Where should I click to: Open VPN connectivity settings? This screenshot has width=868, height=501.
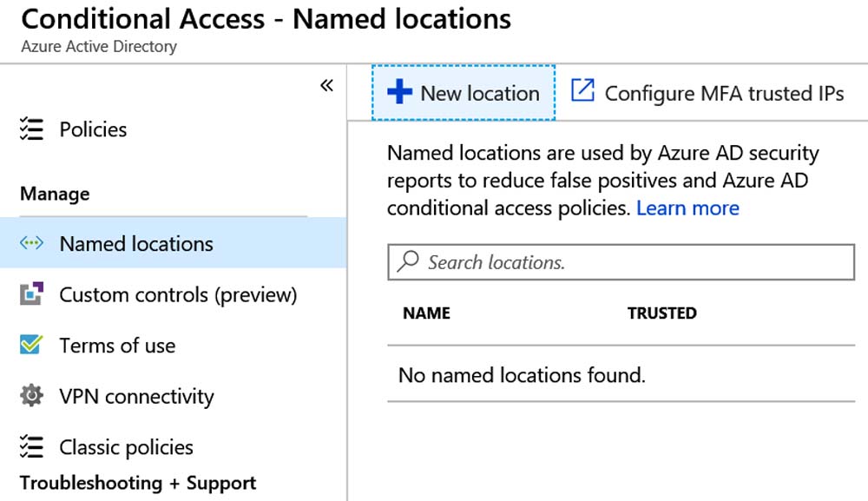pos(137,396)
